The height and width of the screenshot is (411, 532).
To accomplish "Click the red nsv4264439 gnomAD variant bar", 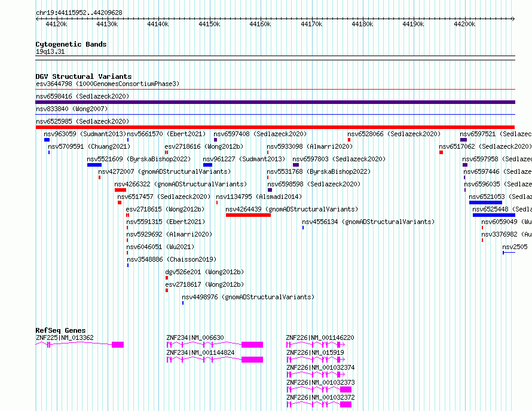I will pyautogui.click(x=248, y=215).
